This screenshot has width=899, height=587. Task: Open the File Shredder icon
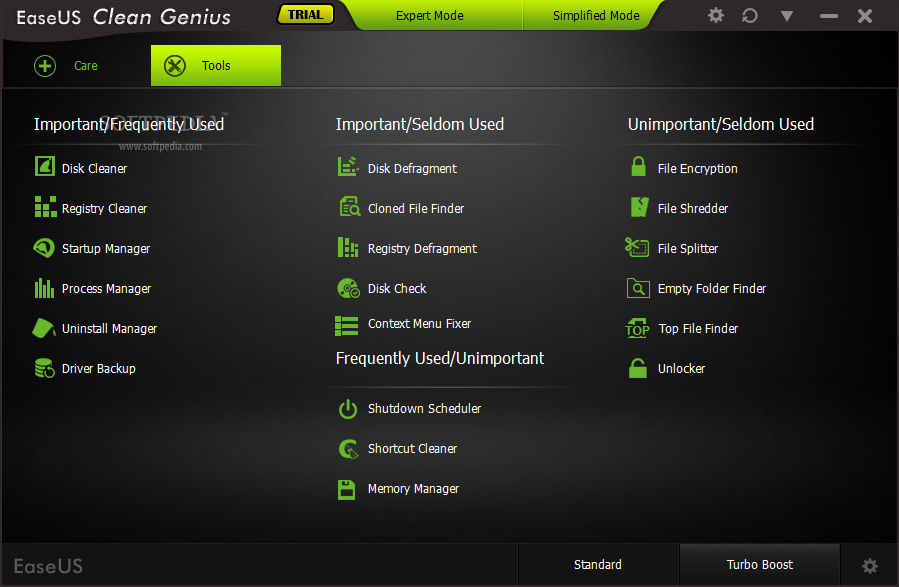639,207
